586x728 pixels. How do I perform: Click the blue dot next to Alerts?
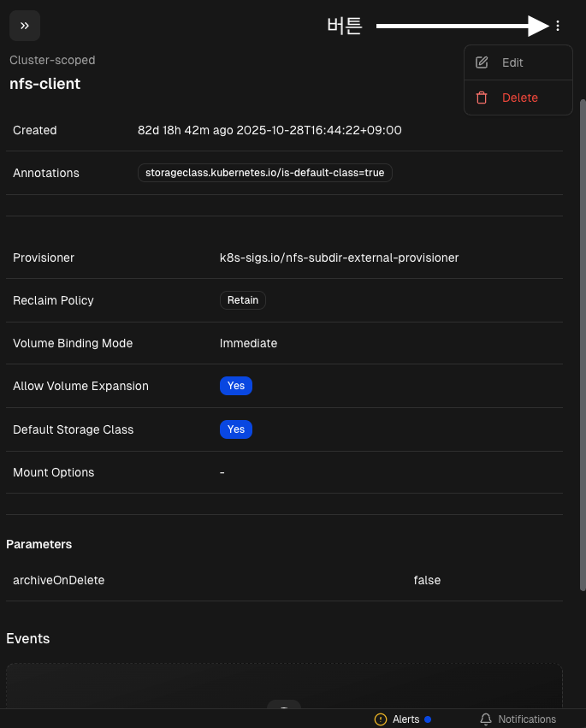click(x=428, y=719)
